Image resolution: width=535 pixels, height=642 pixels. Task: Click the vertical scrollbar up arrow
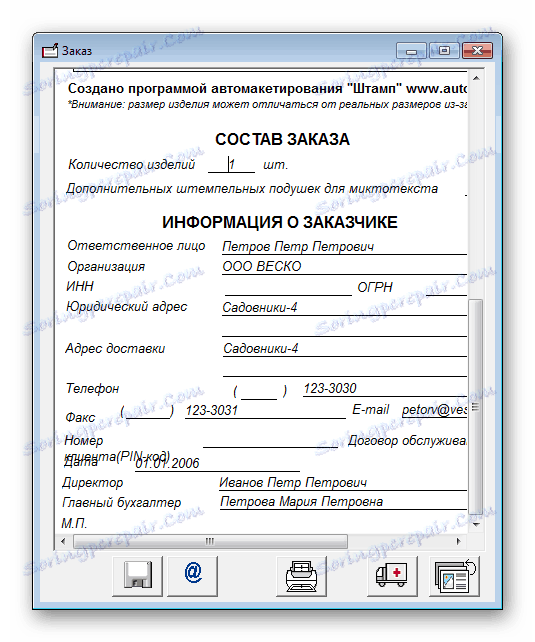pyautogui.click(x=476, y=78)
